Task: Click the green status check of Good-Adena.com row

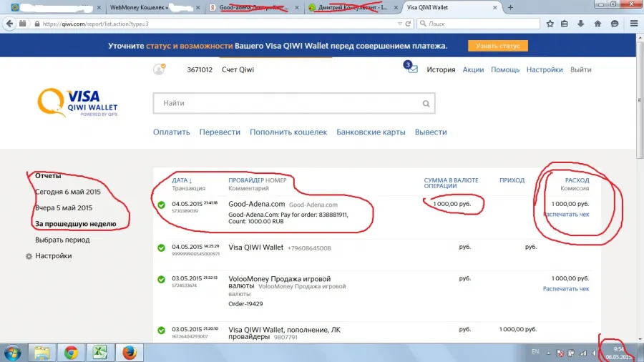Action: (x=162, y=205)
